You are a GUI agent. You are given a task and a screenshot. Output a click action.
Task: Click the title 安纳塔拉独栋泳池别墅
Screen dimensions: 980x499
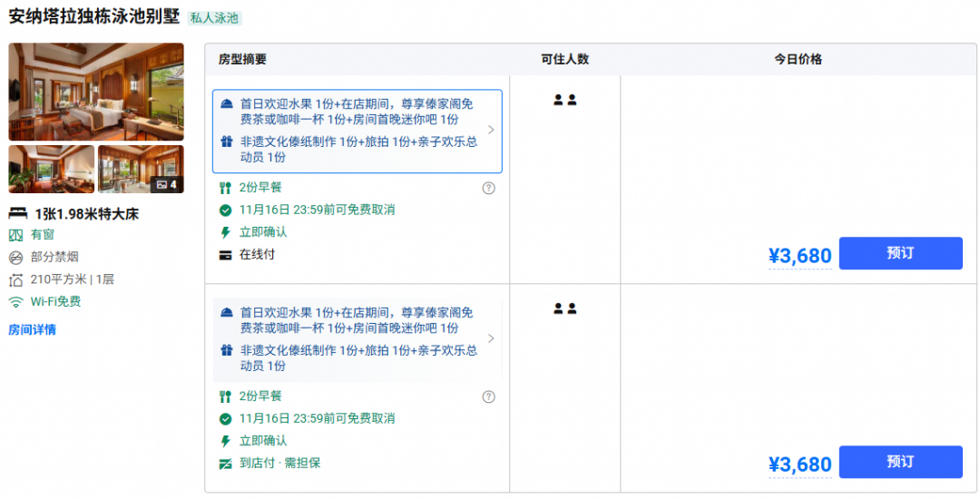94,17
